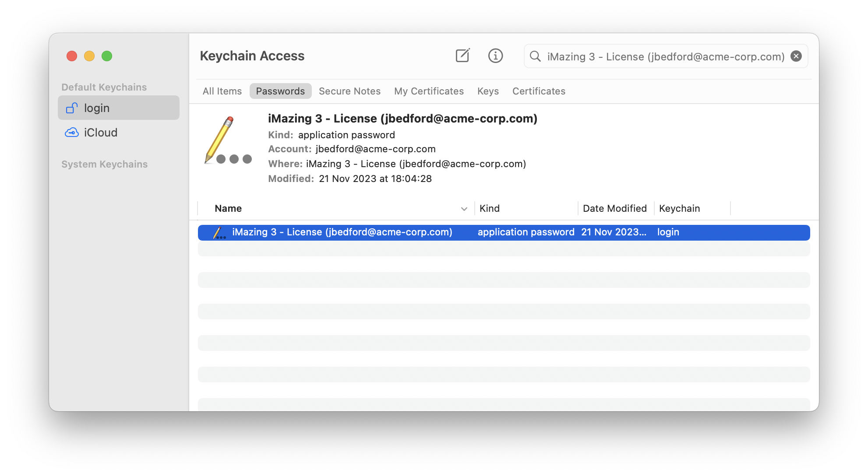
Task: Click the '21 Nov 2023...' date cell
Action: 614,232
